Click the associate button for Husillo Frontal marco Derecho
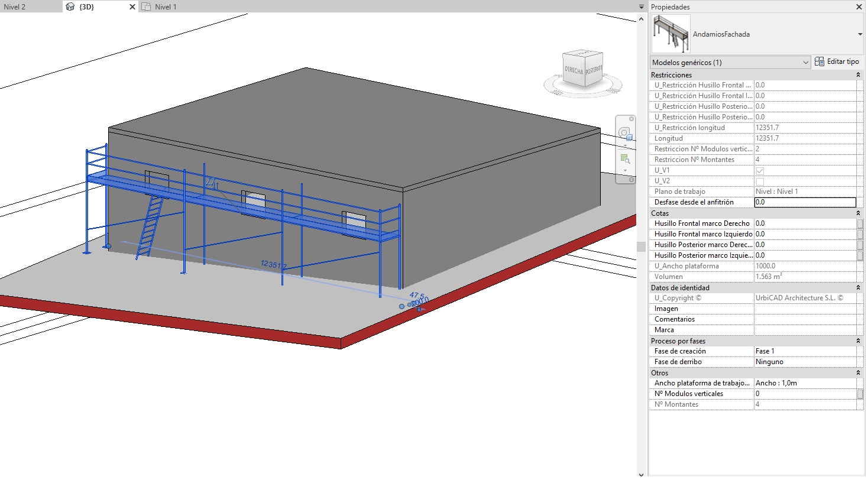This screenshot has width=868, height=480. pyautogui.click(x=860, y=223)
